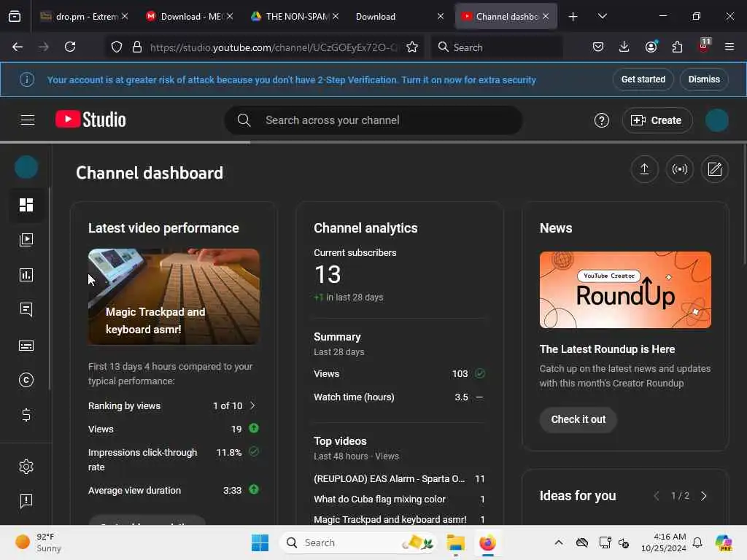Open the Help question mark icon
The image size is (747, 560).
pos(601,120)
